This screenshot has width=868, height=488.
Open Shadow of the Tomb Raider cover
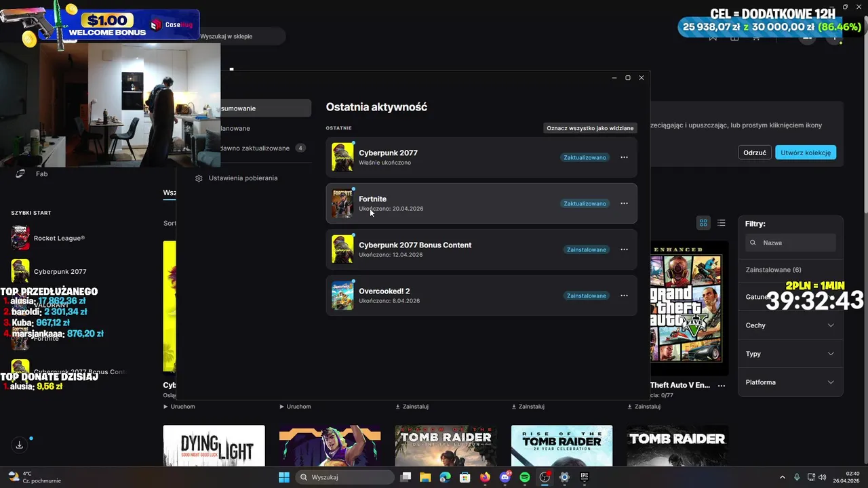tap(446, 446)
